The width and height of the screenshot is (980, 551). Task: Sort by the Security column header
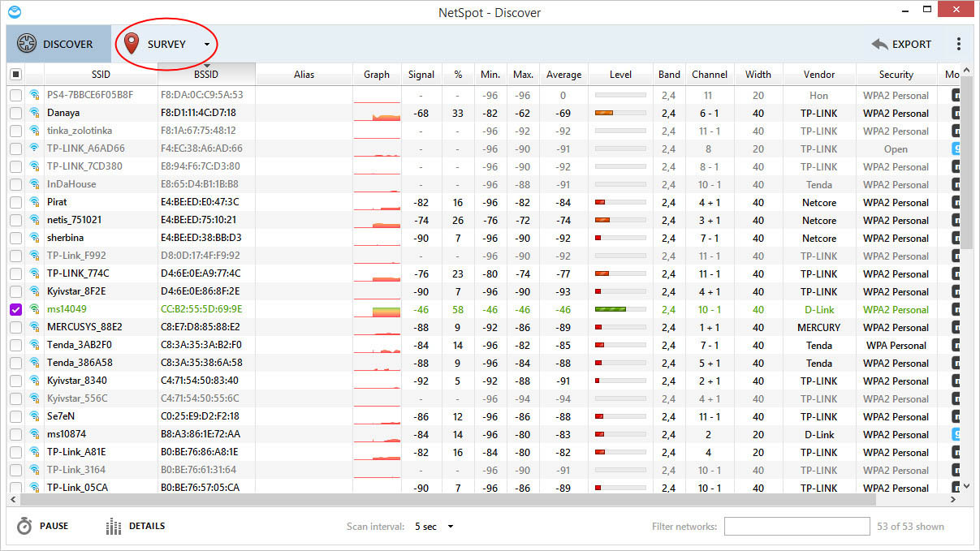896,74
